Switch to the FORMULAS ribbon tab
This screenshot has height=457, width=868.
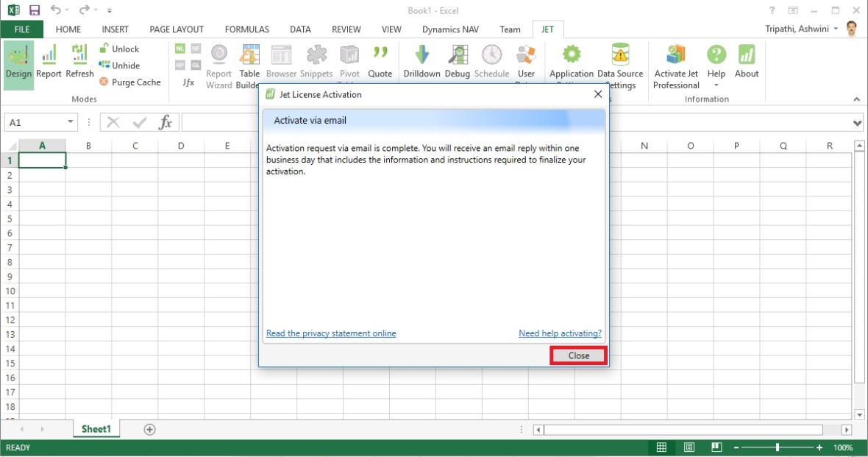246,29
